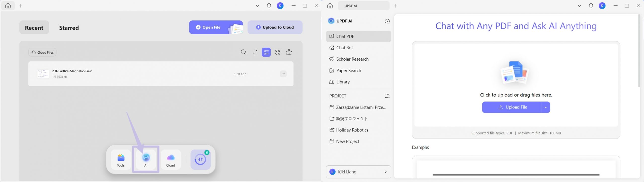Open the project named New Project
The width and height of the screenshot is (644, 182).
(358, 141)
